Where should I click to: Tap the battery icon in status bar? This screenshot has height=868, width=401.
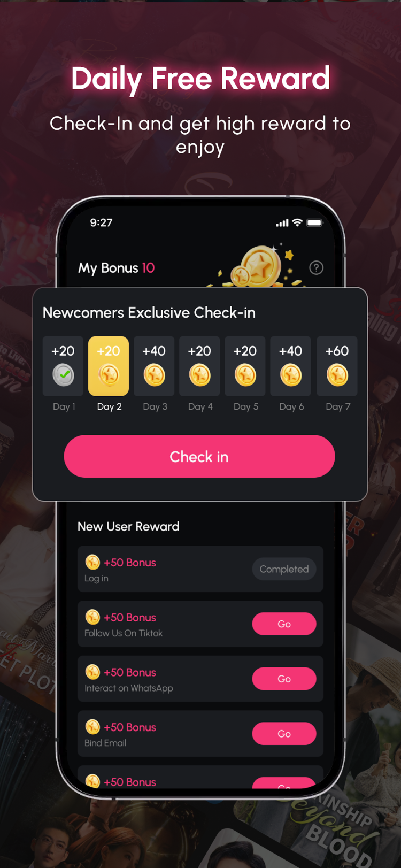click(x=314, y=222)
